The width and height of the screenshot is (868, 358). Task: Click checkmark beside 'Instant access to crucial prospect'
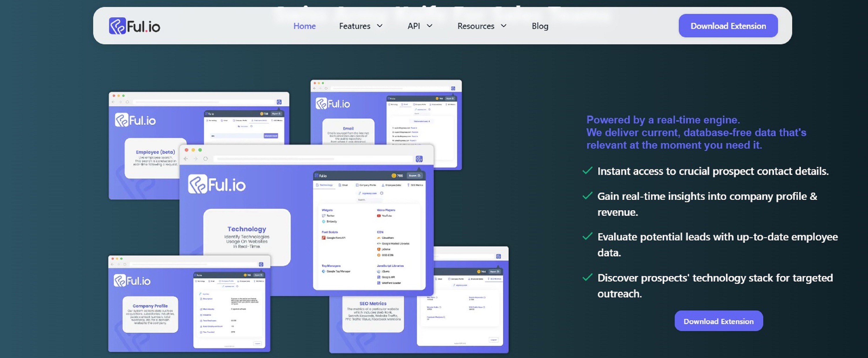click(587, 171)
